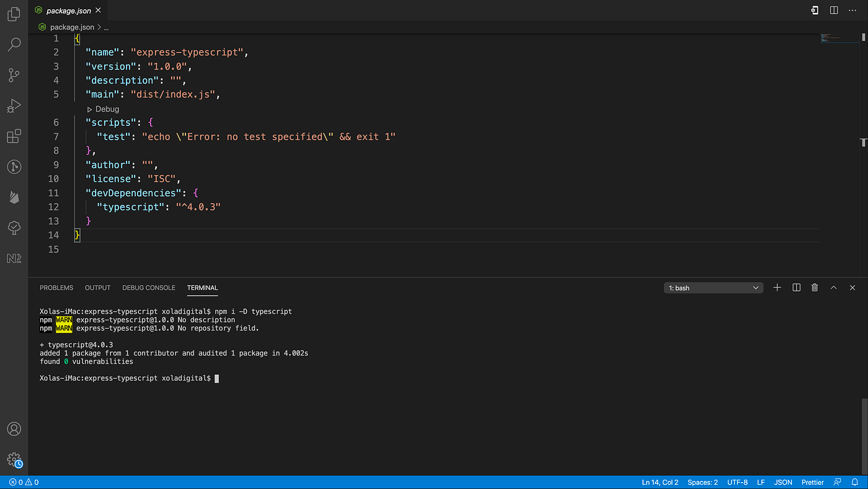Run the Debug code lens above scripts
Screen dimensions: 868x489
click(102, 109)
